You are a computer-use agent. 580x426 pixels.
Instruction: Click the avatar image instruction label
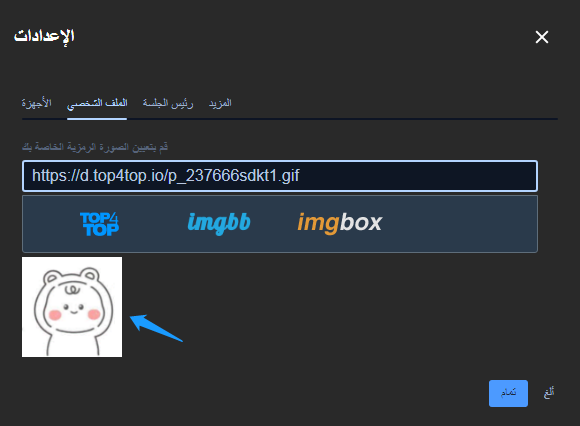tap(95, 147)
